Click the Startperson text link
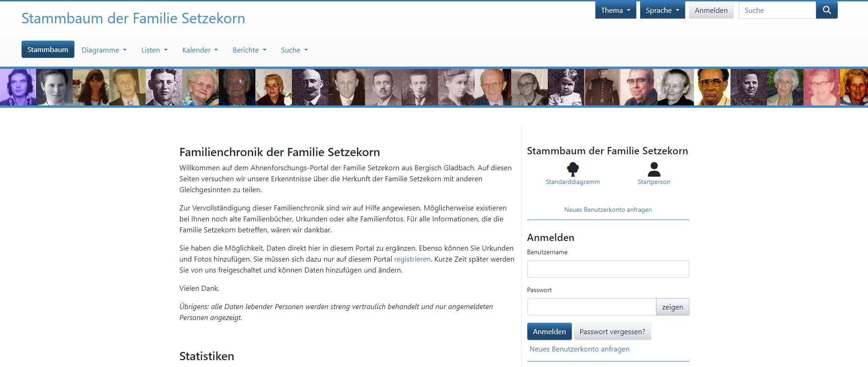 (654, 182)
